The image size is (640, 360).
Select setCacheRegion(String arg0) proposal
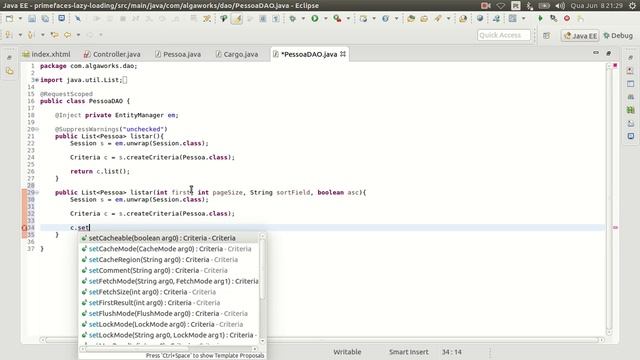pyautogui.click(x=169, y=260)
